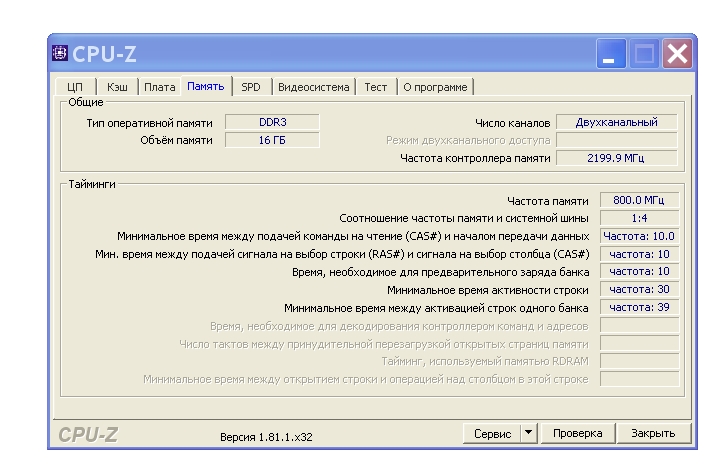Click the Сервис button
The image size is (722, 469).
[492, 434]
